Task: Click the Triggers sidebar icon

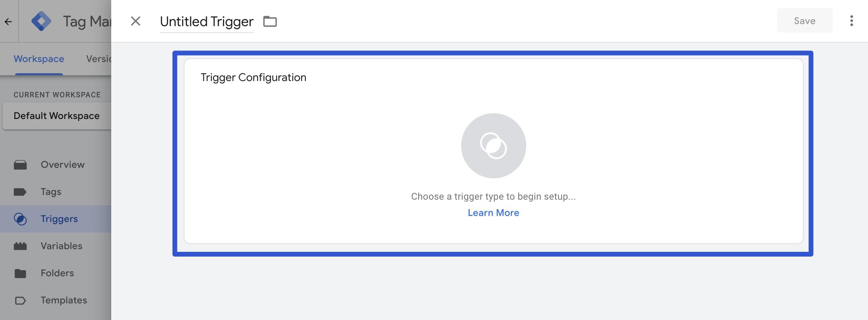Action: point(20,219)
